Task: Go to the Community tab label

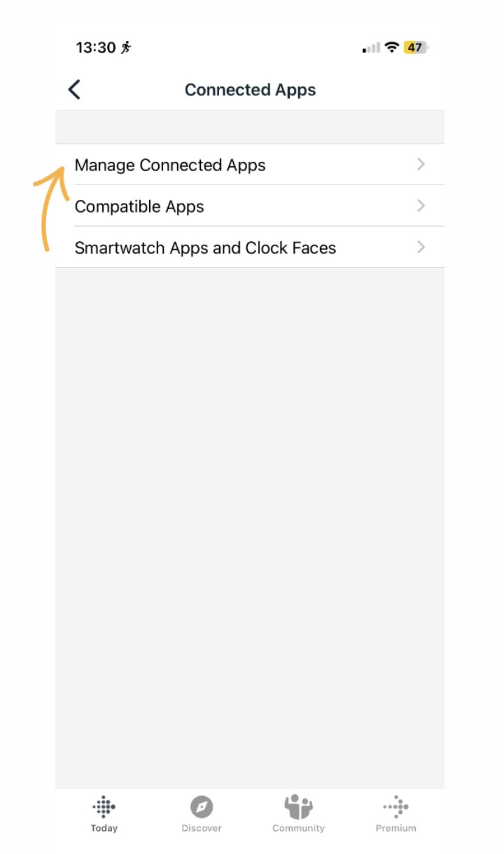Action: click(x=298, y=828)
